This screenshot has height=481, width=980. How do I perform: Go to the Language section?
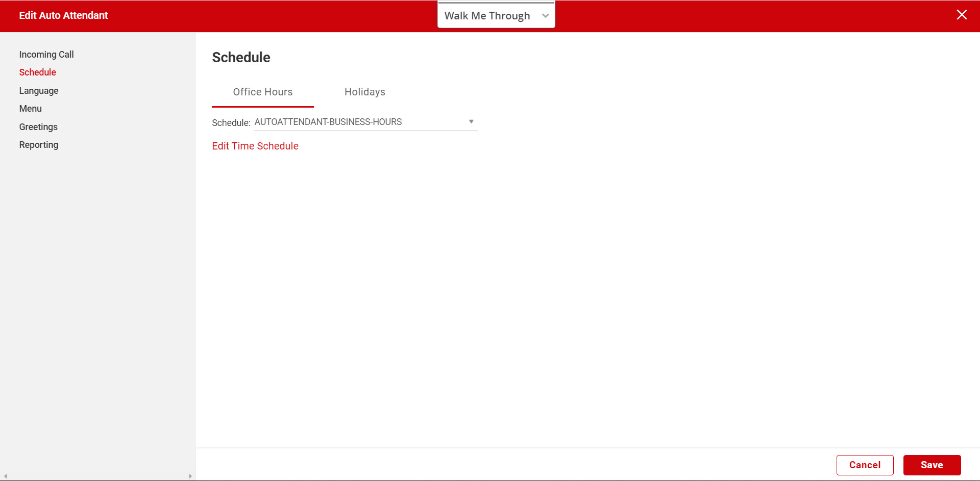39,91
